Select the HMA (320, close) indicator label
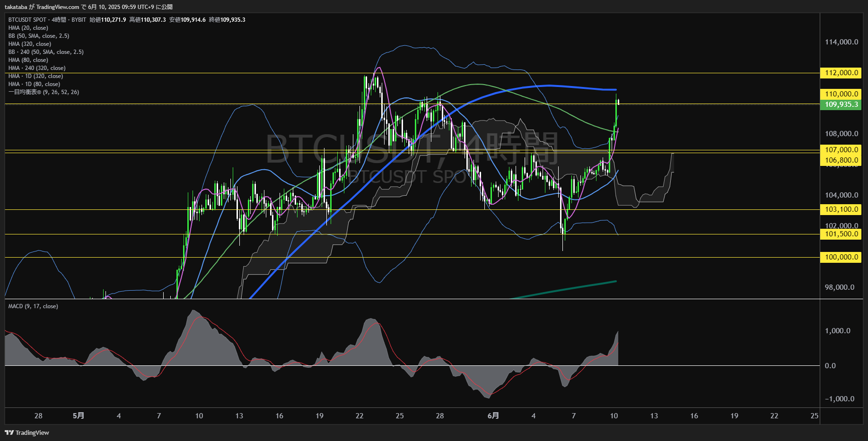This screenshot has width=868, height=441. (x=30, y=44)
